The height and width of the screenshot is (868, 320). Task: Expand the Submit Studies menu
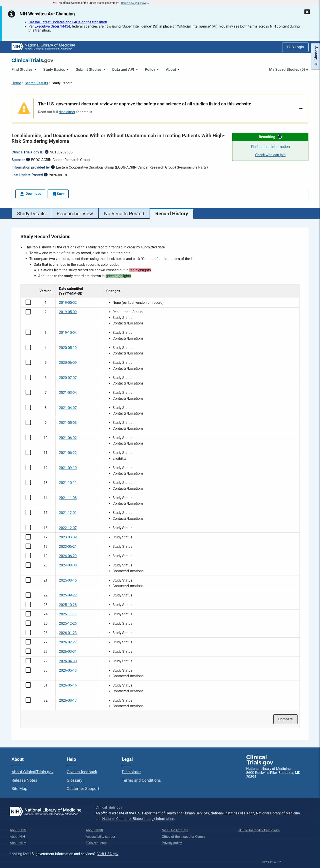coord(91,69)
